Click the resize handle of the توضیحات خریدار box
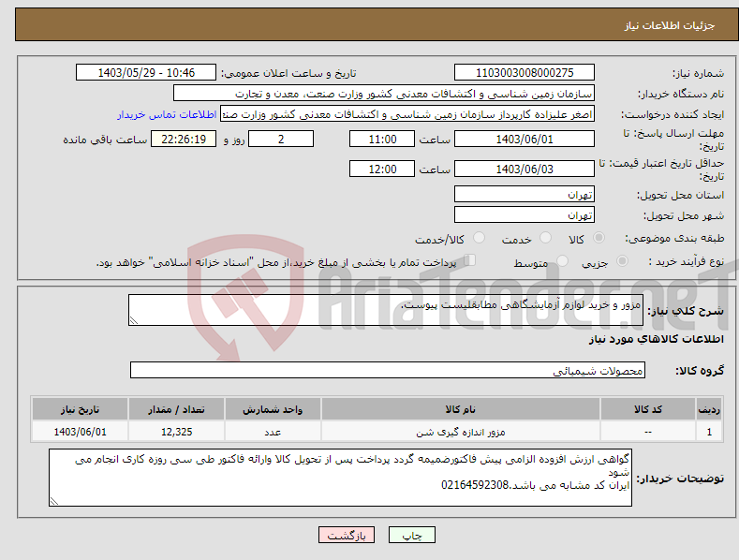Viewport: 739px width, 560px height. click(54, 501)
